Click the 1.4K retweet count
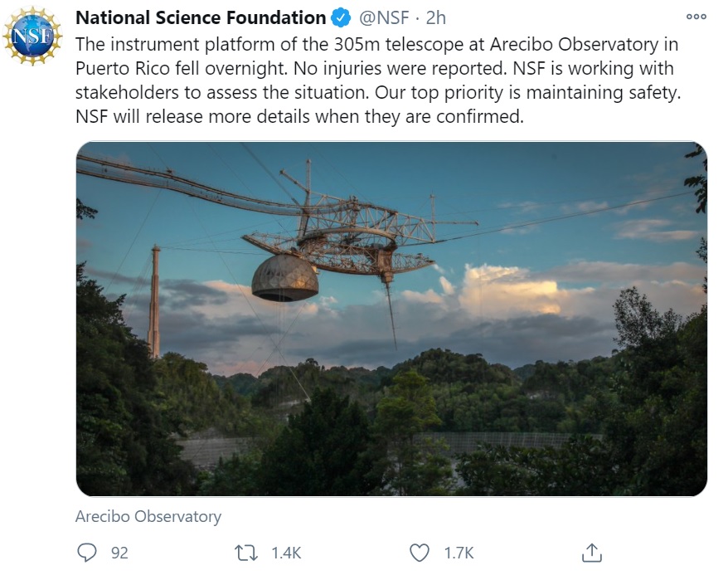Image resolution: width=728 pixels, height=585 pixels. (286, 553)
